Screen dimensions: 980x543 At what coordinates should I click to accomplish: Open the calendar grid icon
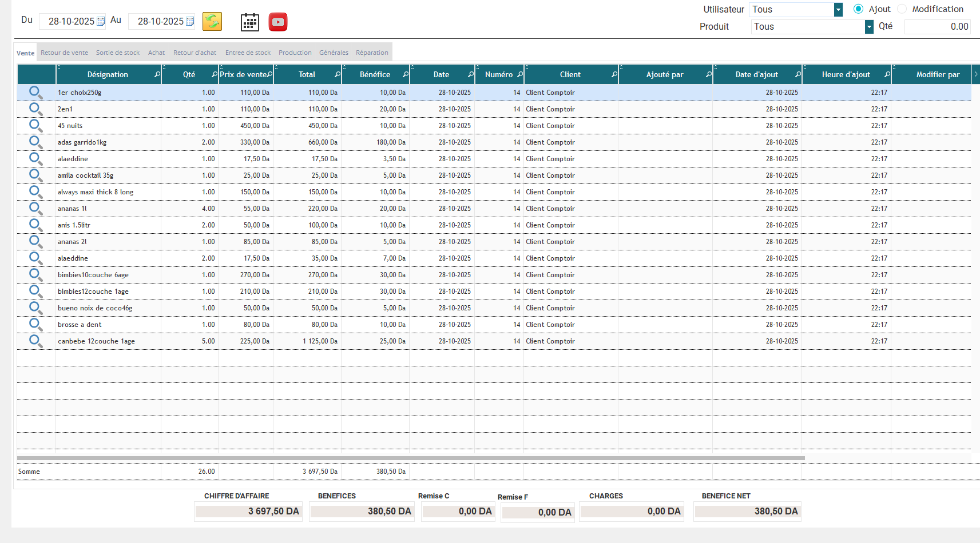point(249,22)
